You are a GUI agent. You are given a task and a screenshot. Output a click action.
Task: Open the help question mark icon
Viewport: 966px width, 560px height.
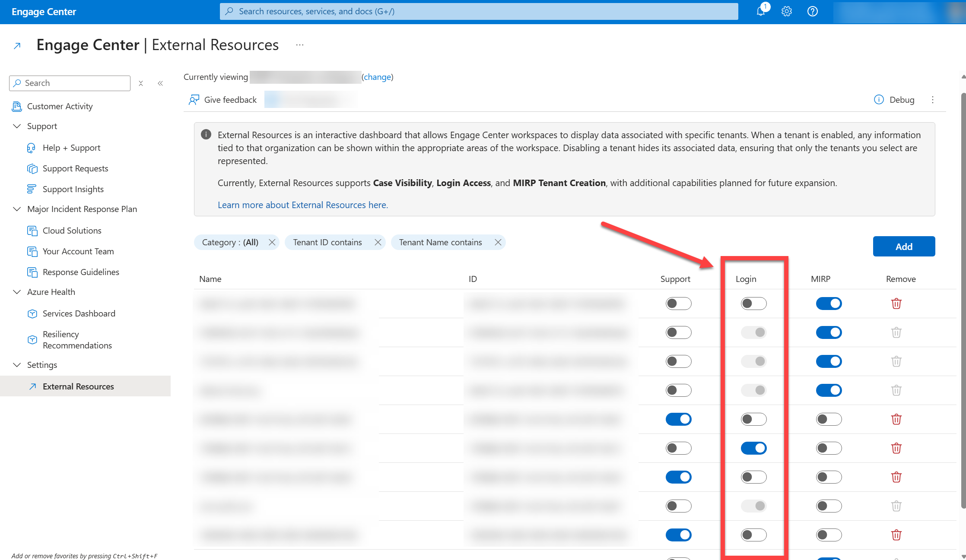pyautogui.click(x=813, y=12)
